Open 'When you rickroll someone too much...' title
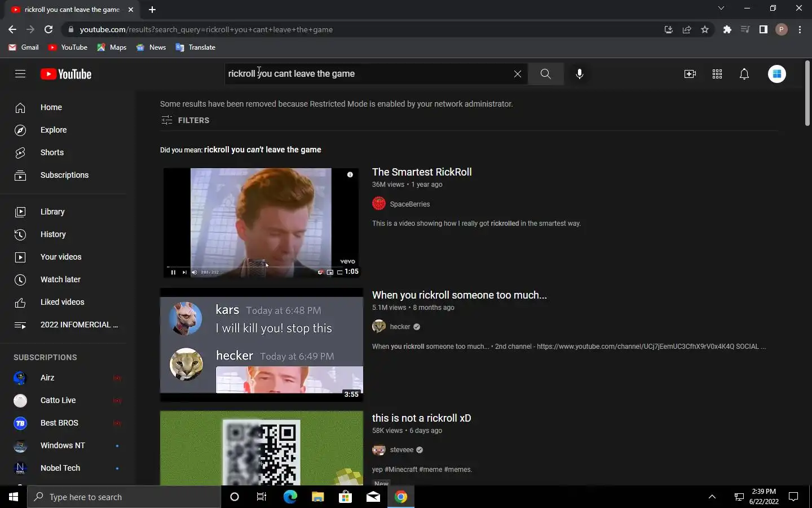The width and height of the screenshot is (812, 508). point(460,295)
